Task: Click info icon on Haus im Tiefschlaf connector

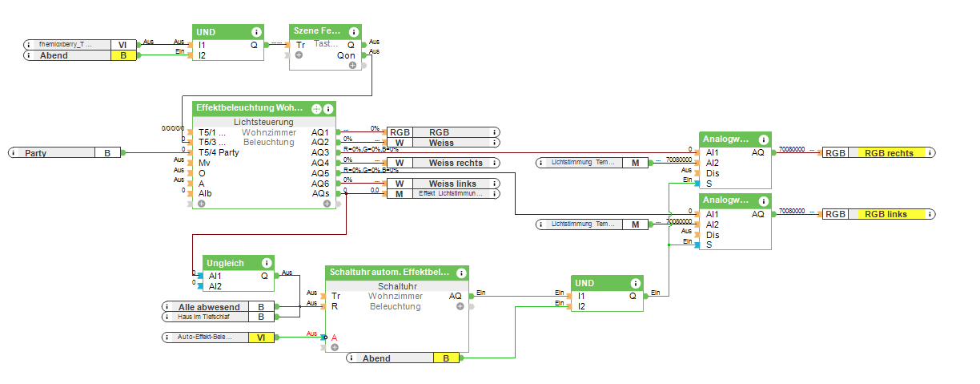Action: (168, 317)
